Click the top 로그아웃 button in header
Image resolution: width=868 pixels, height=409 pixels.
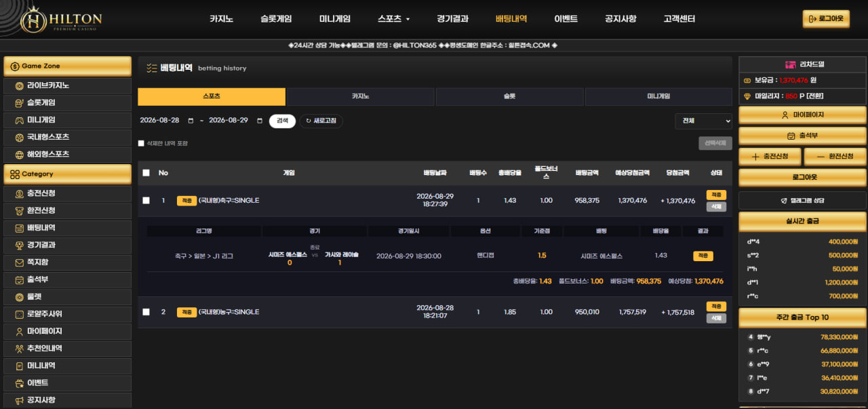click(x=826, y=19)
